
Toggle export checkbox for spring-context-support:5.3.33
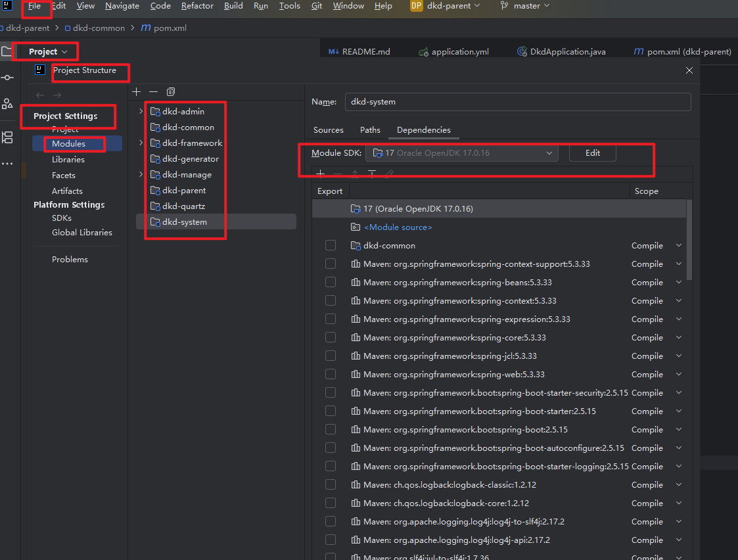pyautogui.click(x=331, y=264)
